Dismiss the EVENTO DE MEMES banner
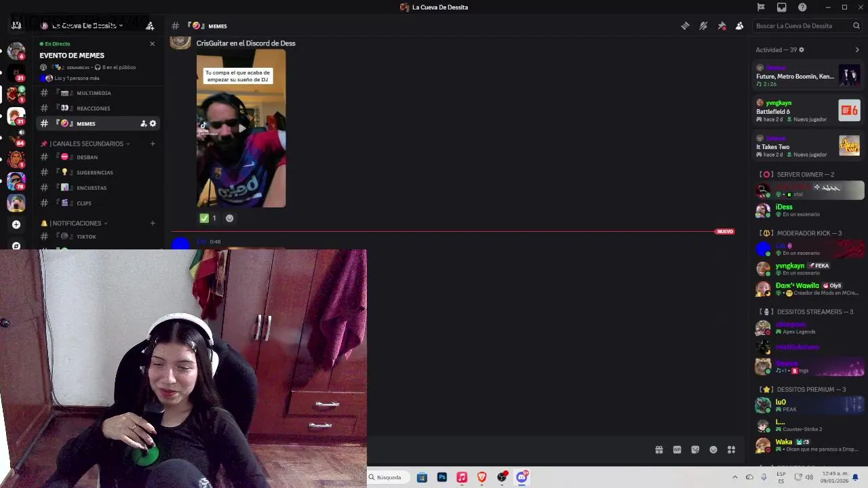868x488 pixels. pos(152,43)
